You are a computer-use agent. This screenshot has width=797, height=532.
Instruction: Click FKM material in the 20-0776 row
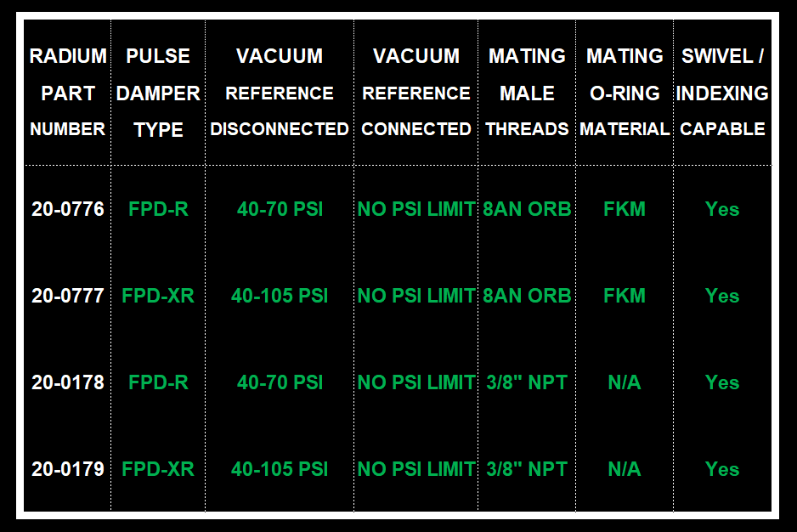625,209
